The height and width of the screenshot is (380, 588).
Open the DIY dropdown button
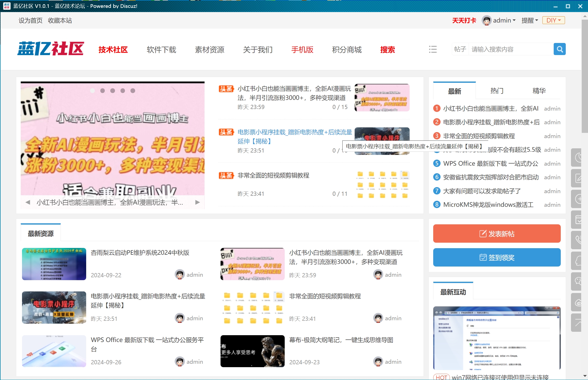tap(553, 20)
